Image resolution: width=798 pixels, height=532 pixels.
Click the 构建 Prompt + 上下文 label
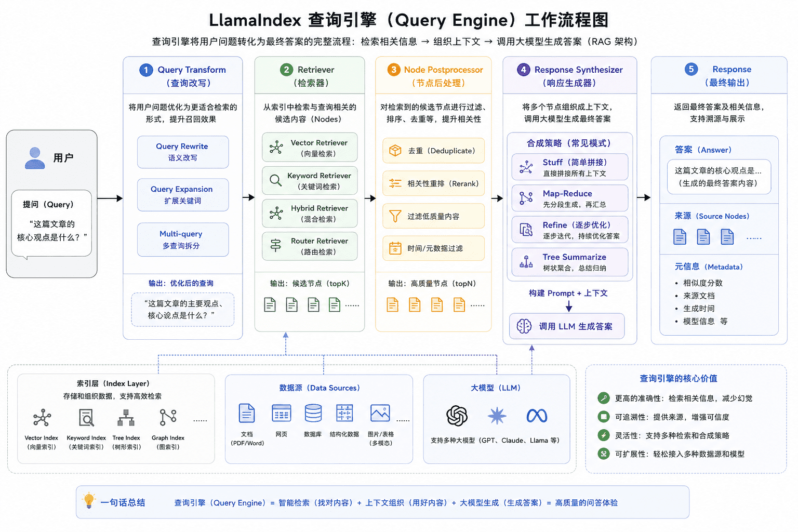pyautogui.click(x=568, y=293)
